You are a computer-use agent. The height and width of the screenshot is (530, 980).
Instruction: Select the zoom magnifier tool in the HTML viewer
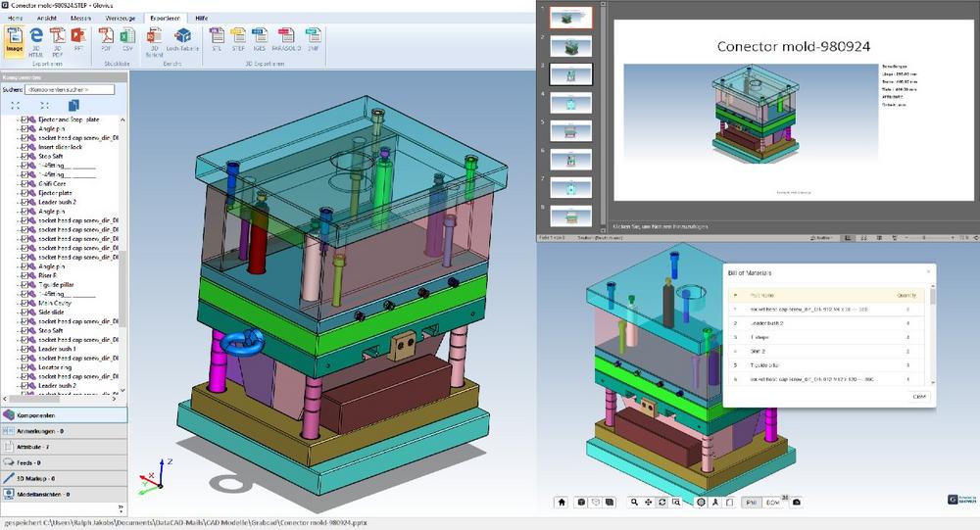tap(634, 502)
